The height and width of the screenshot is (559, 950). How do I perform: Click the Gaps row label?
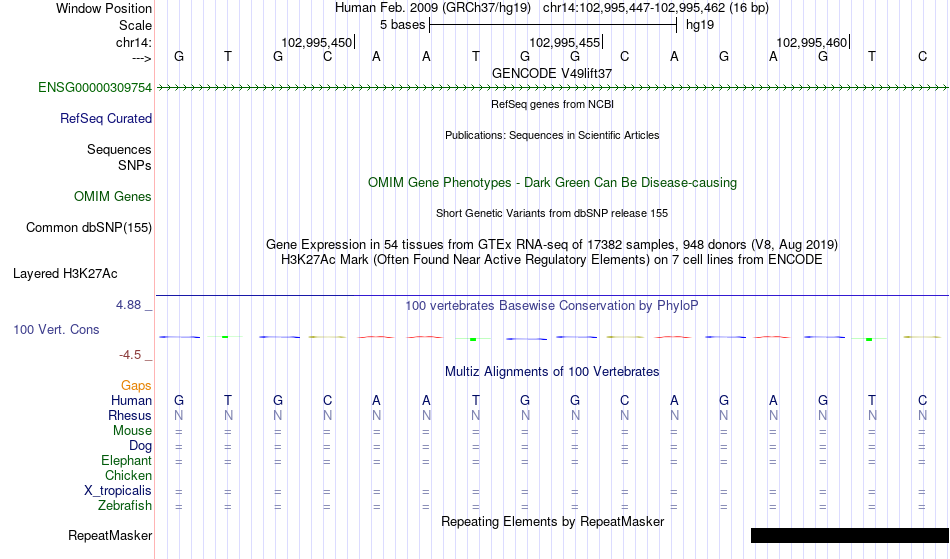coord(136,386)
